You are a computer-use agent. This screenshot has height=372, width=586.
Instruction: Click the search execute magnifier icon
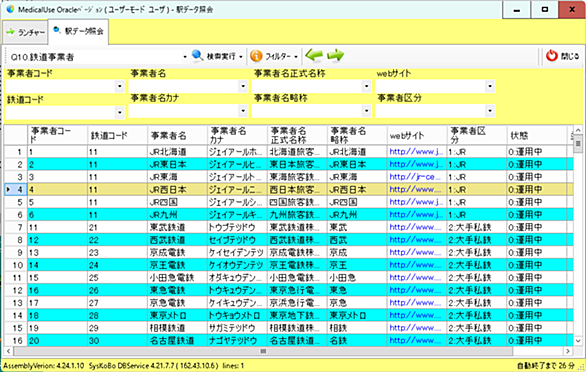[198, 56]
